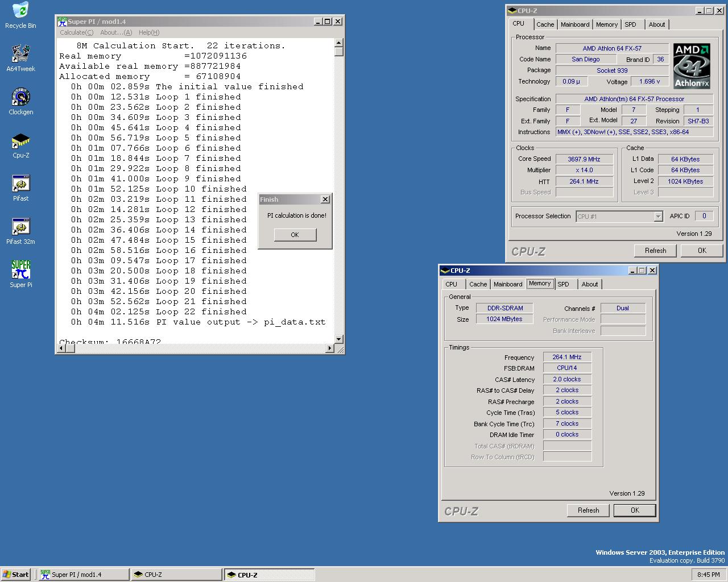Image resolution: width=728 pixels, height=582 pixels.
Task: Click the CPU-Z Memory window title icon
Action: (x=445, y=271)
